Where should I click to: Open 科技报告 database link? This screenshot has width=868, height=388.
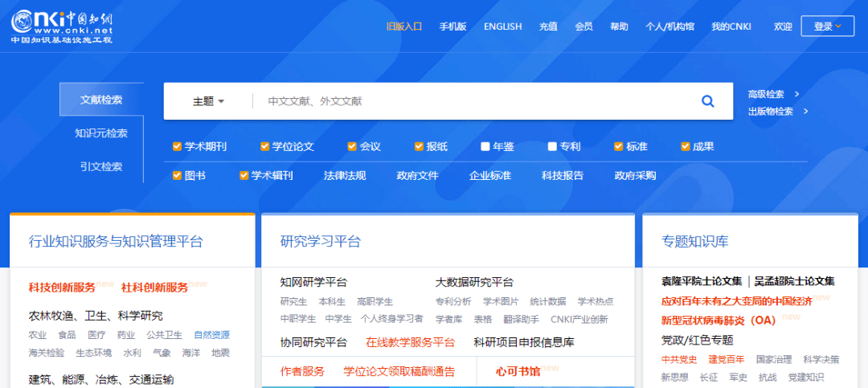point(563,175)
